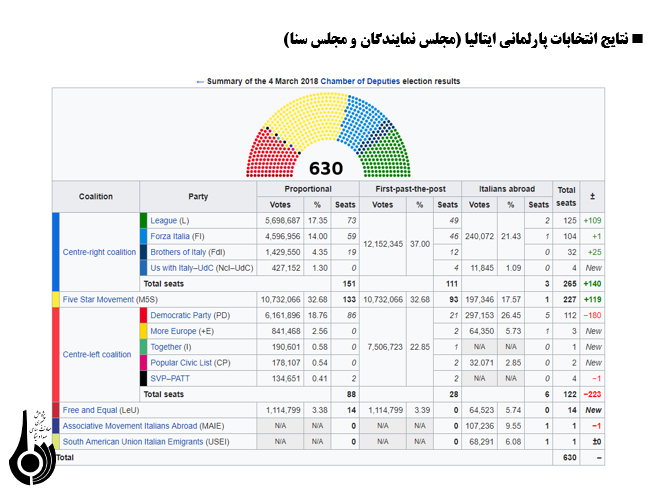Click the green League color swatch
This screenshot has width=649, height=490.
[143, 221]
